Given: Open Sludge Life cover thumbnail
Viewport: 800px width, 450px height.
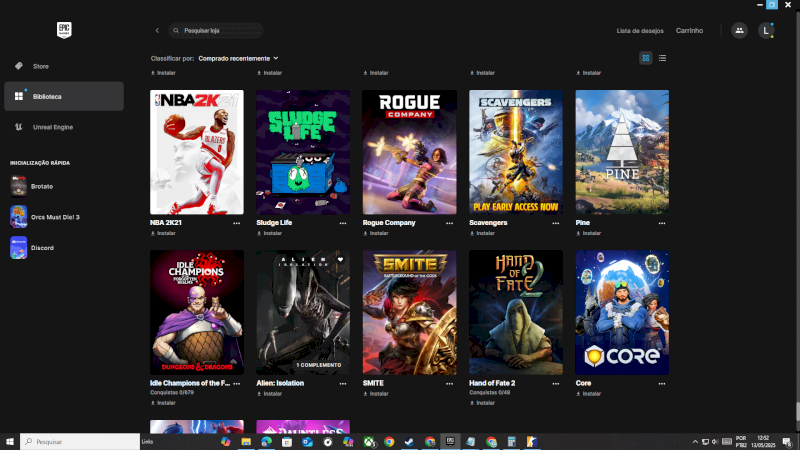Looking at the screenshot, I should pos(303,152).
